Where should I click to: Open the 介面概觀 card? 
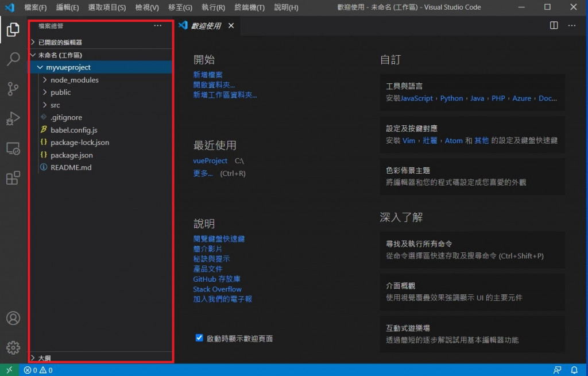[x=473, y=292]
